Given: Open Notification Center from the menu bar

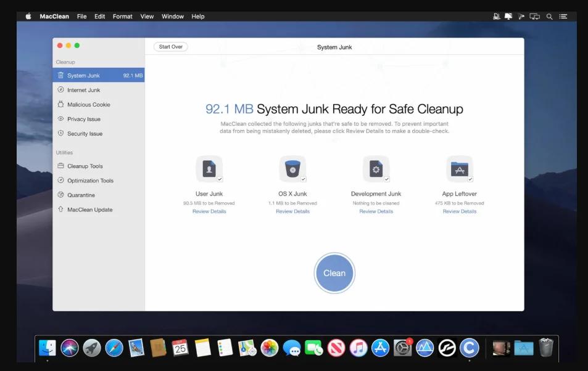Looking at the screenshot, I should pyautogui.click(x=563, y=17).
